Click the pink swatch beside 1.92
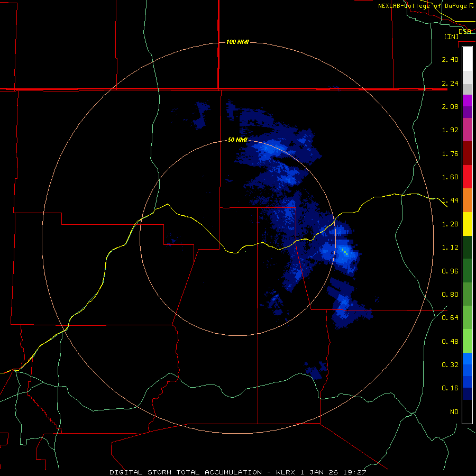This screenshot has height=476, width=476. pos(467,130)
